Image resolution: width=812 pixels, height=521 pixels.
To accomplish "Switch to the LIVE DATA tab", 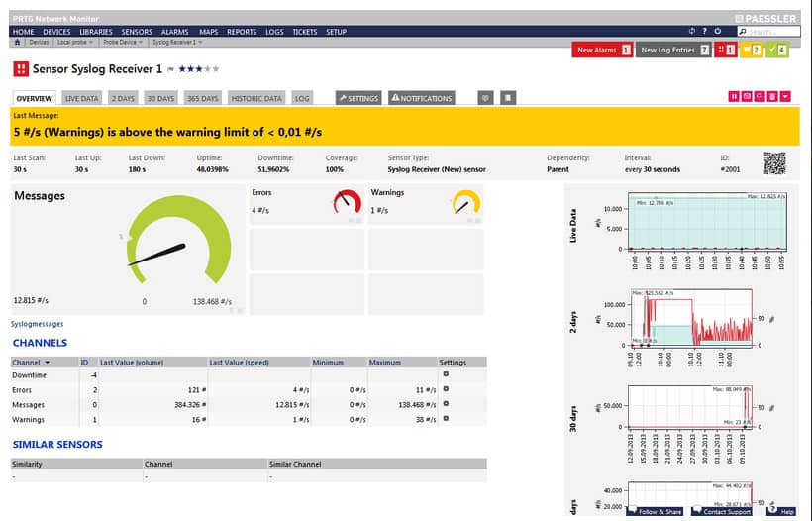I will pyautogui.click(x=82, y=98).
